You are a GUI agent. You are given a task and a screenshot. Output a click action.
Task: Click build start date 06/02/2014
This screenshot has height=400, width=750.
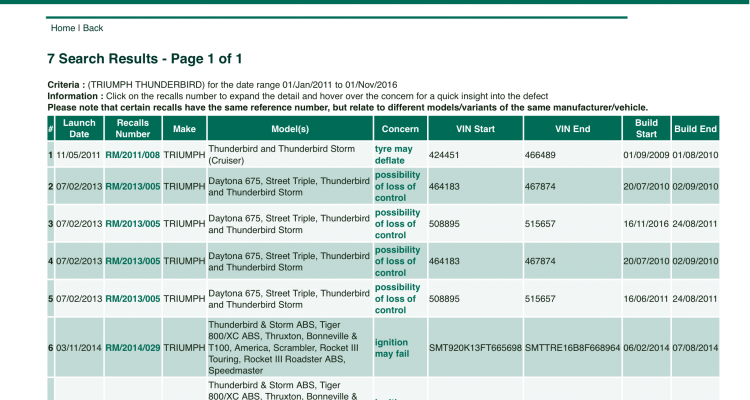pyautogui.click(x=646, y=348)
